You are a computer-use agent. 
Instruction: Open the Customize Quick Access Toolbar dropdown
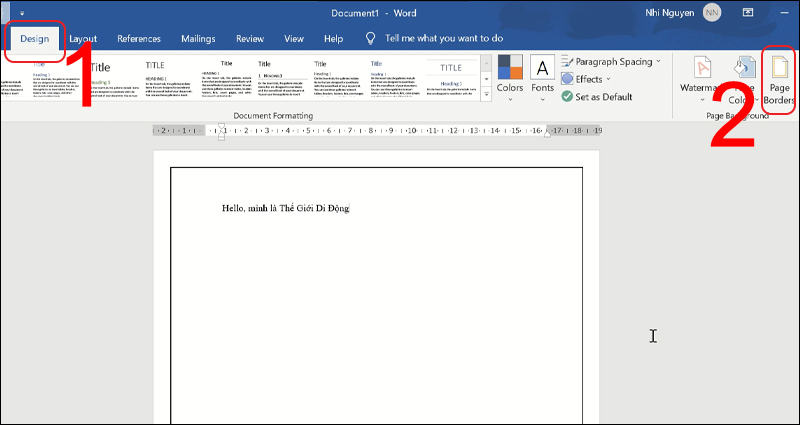(x=21, y=13)
